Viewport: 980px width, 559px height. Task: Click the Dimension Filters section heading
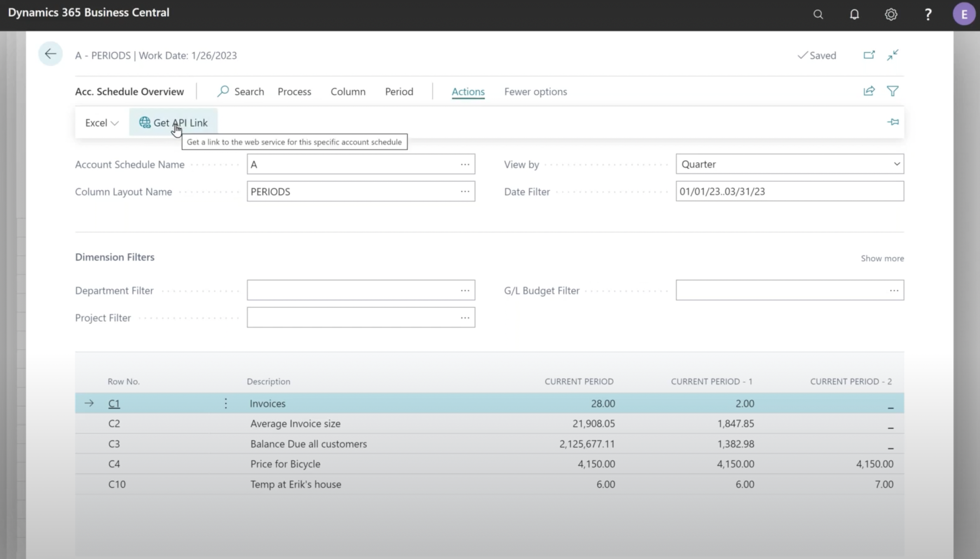pyautogui.click(x=115, y=257)
